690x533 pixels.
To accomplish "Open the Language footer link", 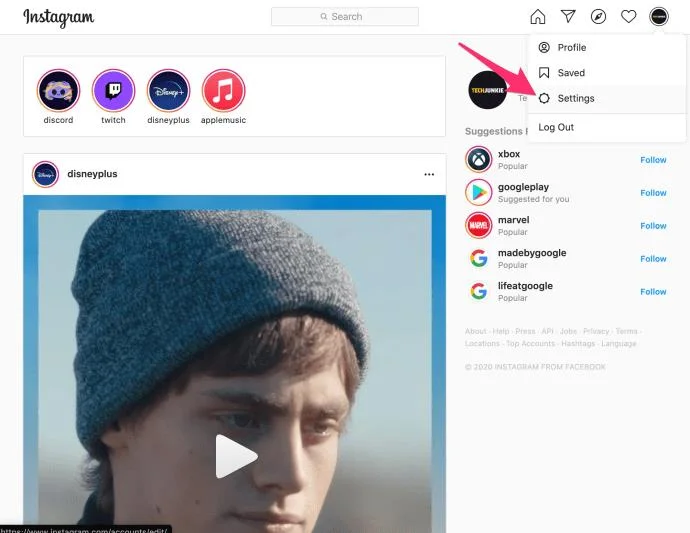I will pos(619,343).
